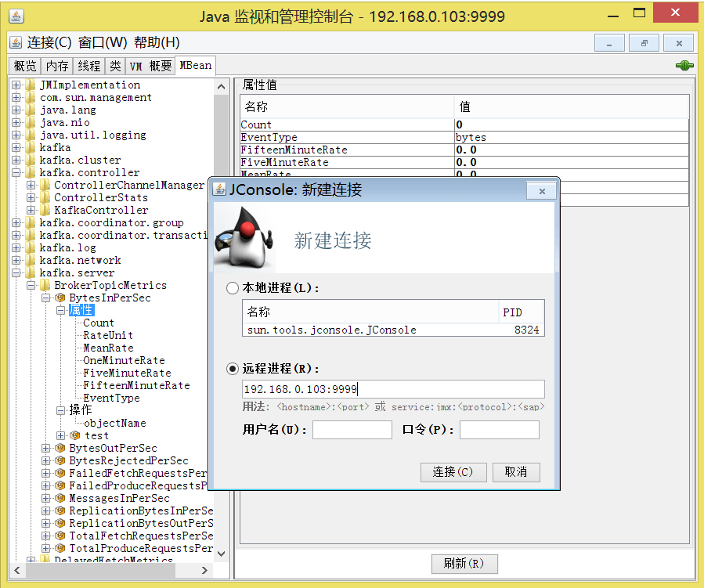Click the Duke mascot image in the dialog
The width and height of the screenshot is (704, 588).
click(x=244, y=238)
